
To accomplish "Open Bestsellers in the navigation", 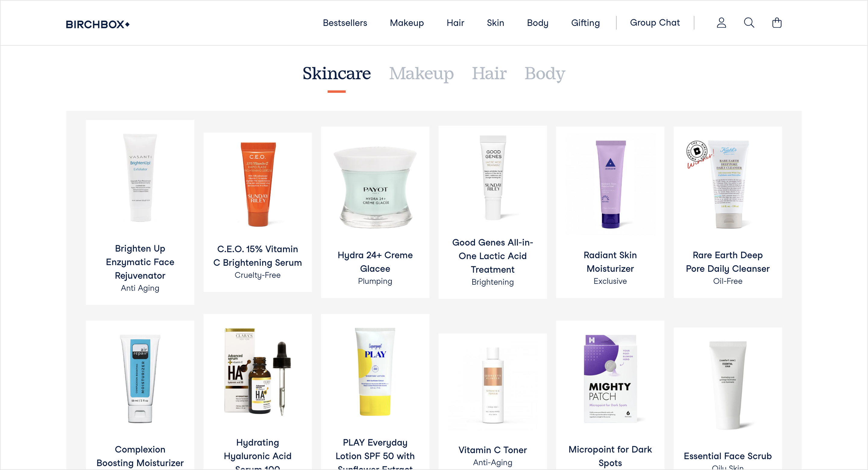I will pyautogui.click(x=345, y=23).
